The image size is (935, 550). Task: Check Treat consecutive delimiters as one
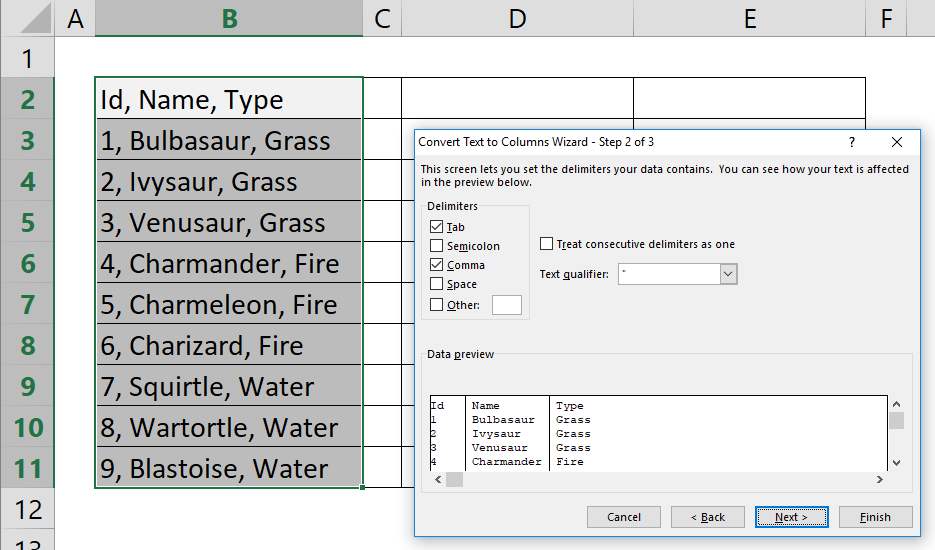546,243
